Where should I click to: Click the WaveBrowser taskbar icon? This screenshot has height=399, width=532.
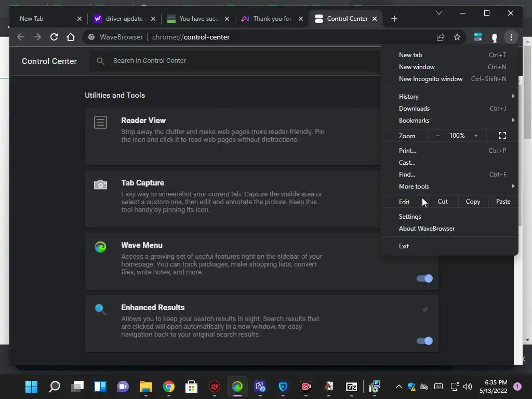237,387
